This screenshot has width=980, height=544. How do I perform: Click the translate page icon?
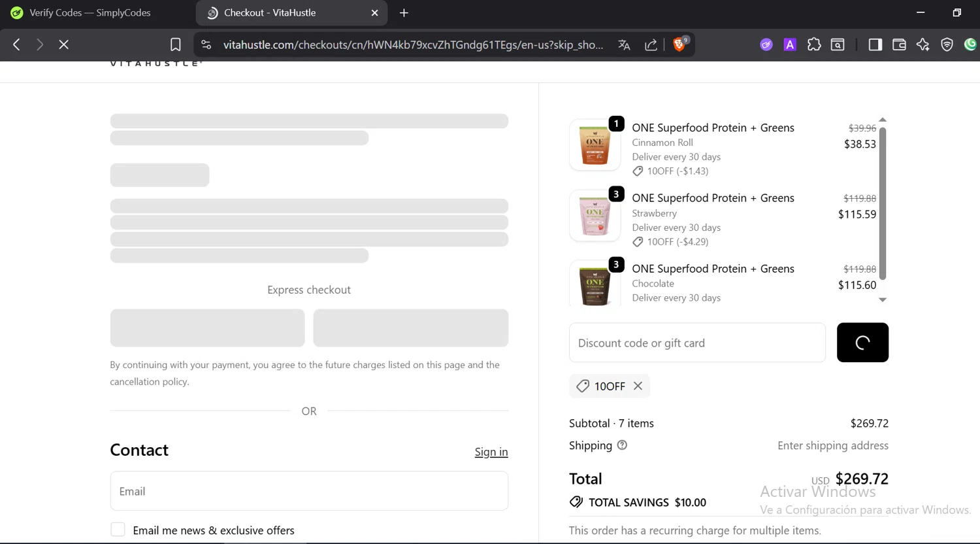(624, 44)
